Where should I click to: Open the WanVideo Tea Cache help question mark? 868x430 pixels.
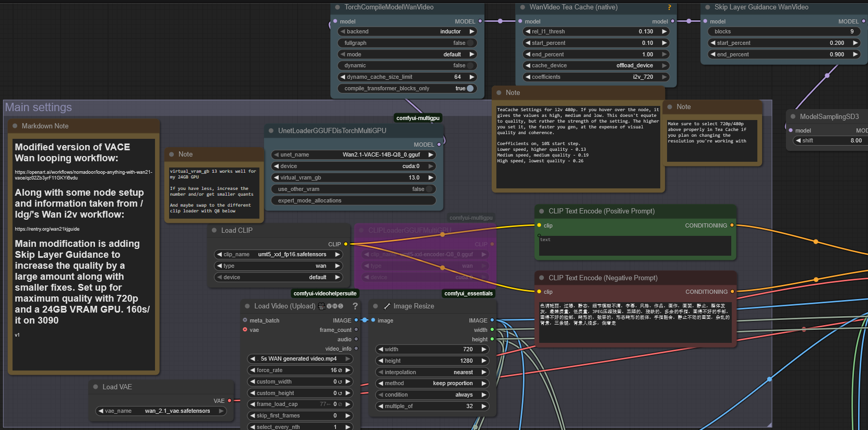pyautogui.click(x=670, y=7)
